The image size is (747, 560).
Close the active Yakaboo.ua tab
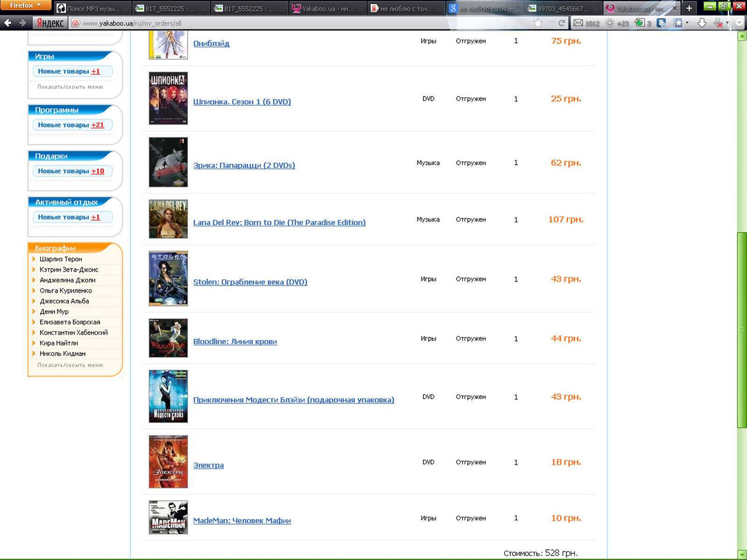pyautogui.click(x=674, y=8)
